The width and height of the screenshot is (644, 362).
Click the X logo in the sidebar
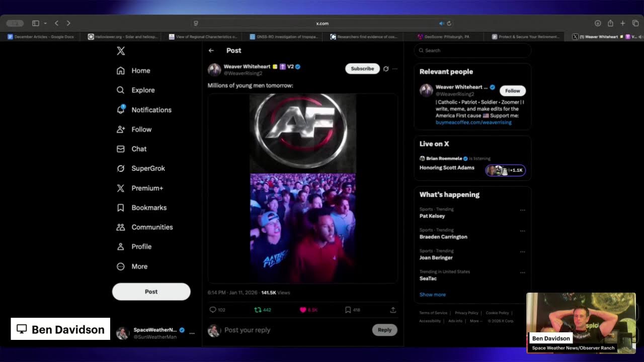121,51
